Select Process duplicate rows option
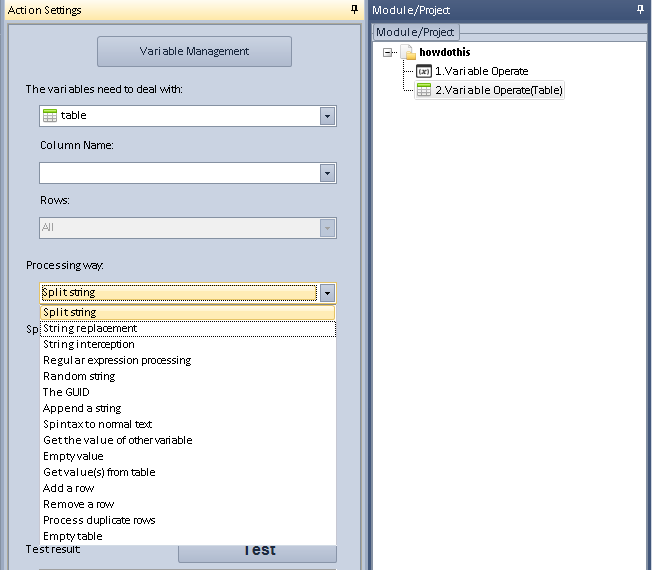652x570 pixels. click(x=99, y=520)
